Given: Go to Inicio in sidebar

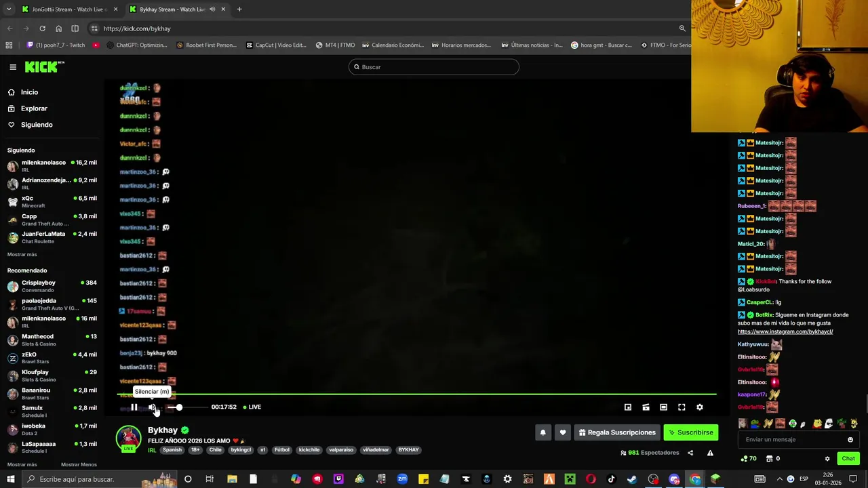Looking at the screenshot, I should 29,92.
